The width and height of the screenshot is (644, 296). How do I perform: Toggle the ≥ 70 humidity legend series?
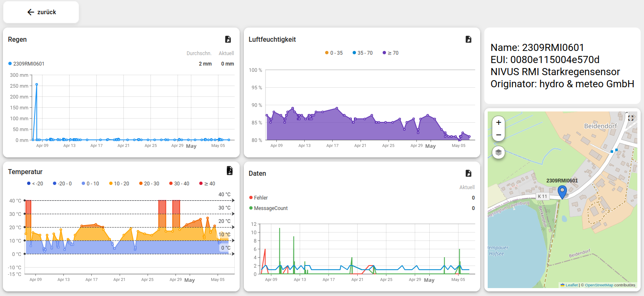[390, 53]
